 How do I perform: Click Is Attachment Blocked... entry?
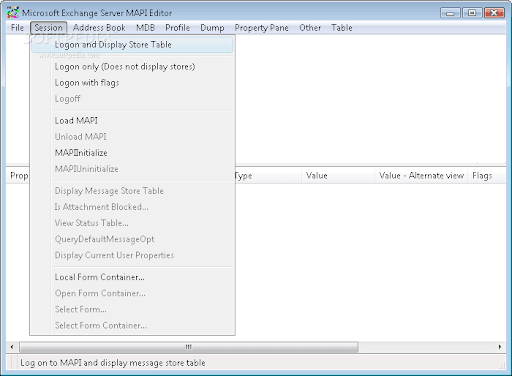[x=133, y=207]
